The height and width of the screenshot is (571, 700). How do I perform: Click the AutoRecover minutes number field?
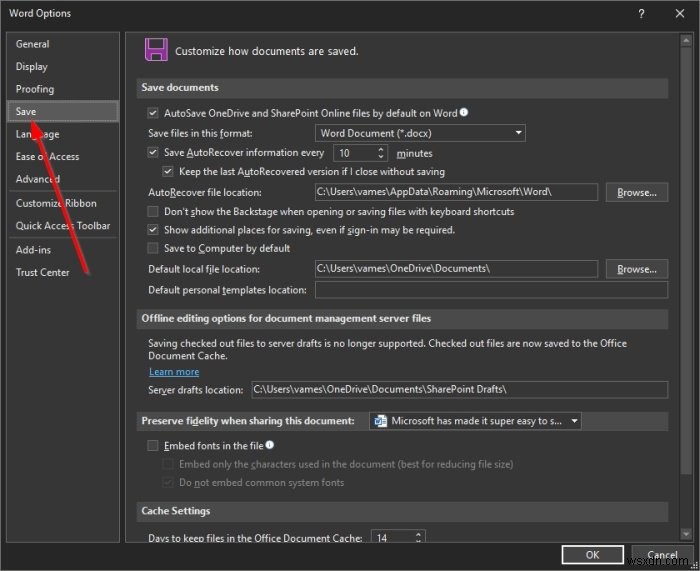355,154
